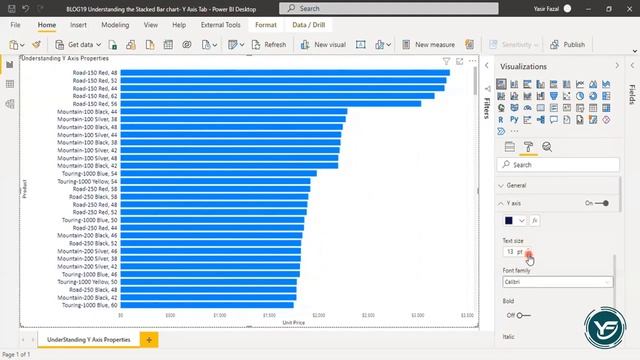Screen dimensions: 640x360
Task: Select the Funnel visual icon
Action: [x=553, y=96]
